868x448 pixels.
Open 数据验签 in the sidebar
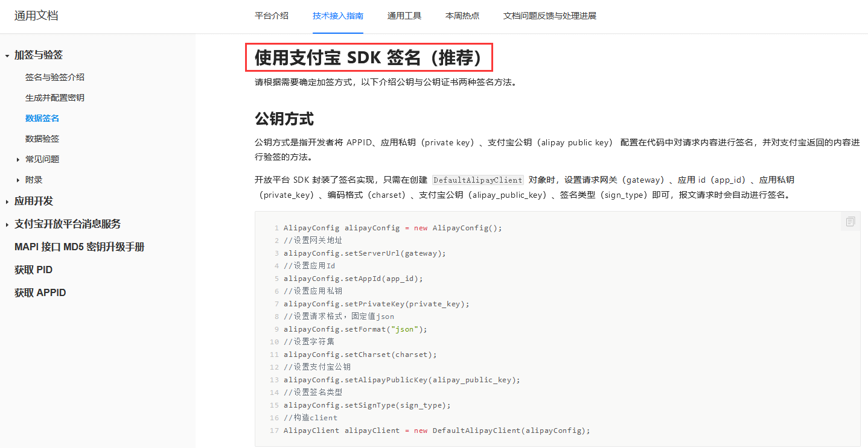[x=42, y=139]
